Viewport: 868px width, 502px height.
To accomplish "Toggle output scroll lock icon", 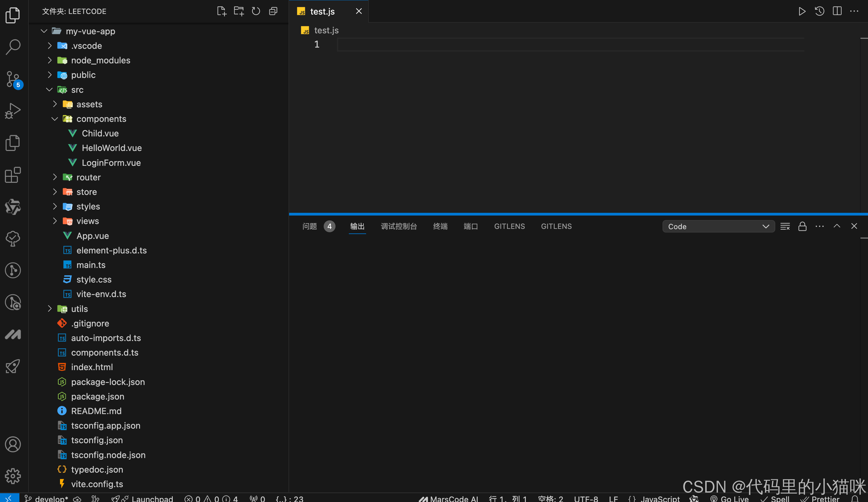I will pos(802,226).
